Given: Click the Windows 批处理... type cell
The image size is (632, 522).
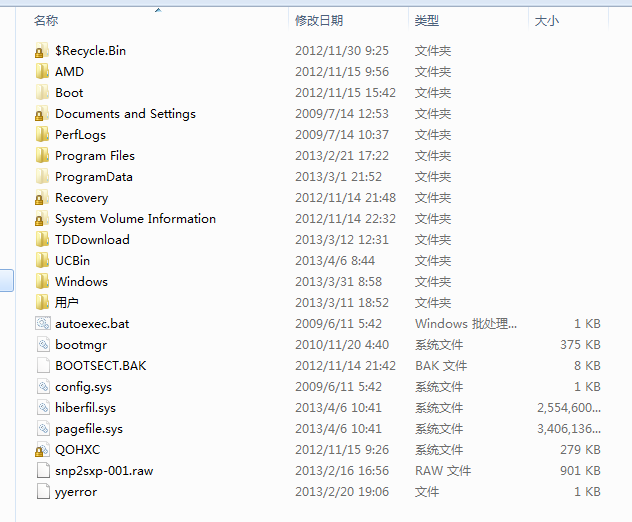Looking at the screenshot, I should click(466, 324).
